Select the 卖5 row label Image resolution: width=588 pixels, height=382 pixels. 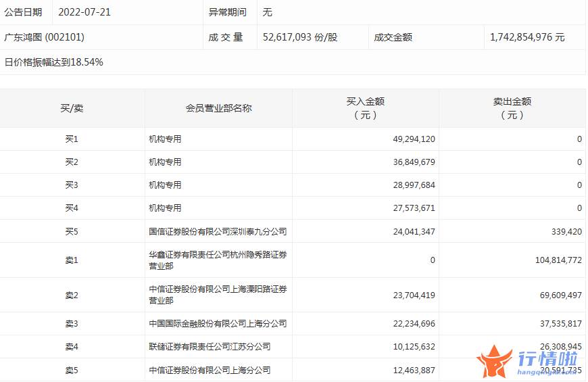pyautogui.click(x=72, y=371)
